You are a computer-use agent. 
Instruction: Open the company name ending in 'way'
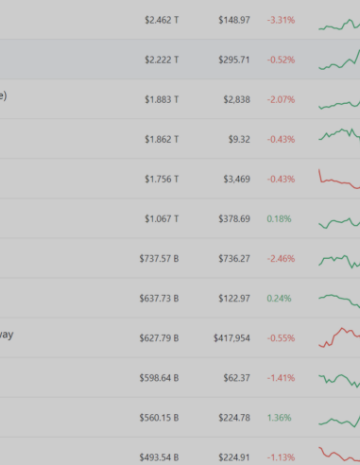pyautogui.click(x=7, y=335)
